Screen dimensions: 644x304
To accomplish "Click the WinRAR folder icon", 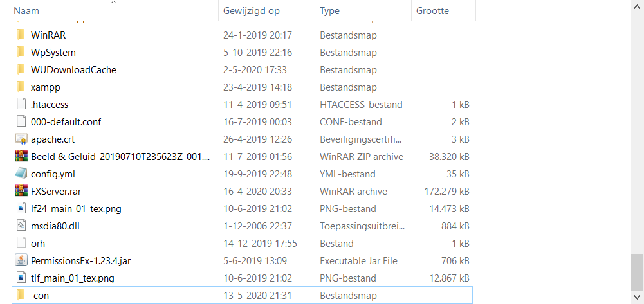I will tap(21, 35).
